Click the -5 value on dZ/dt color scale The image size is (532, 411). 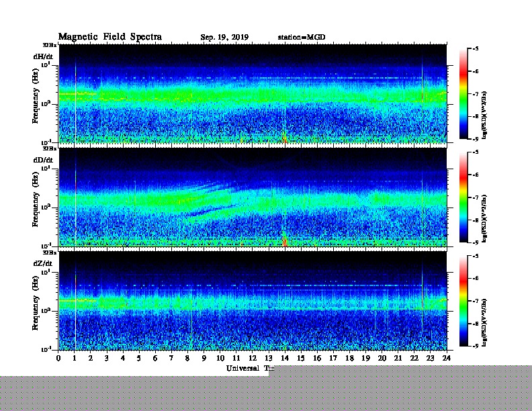pos(476,256)
